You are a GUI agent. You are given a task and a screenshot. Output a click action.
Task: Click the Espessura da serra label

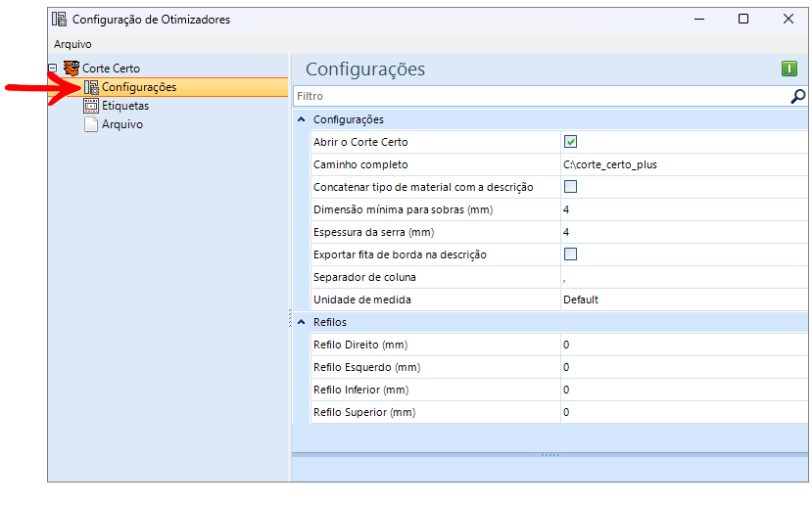click(373, 232)
